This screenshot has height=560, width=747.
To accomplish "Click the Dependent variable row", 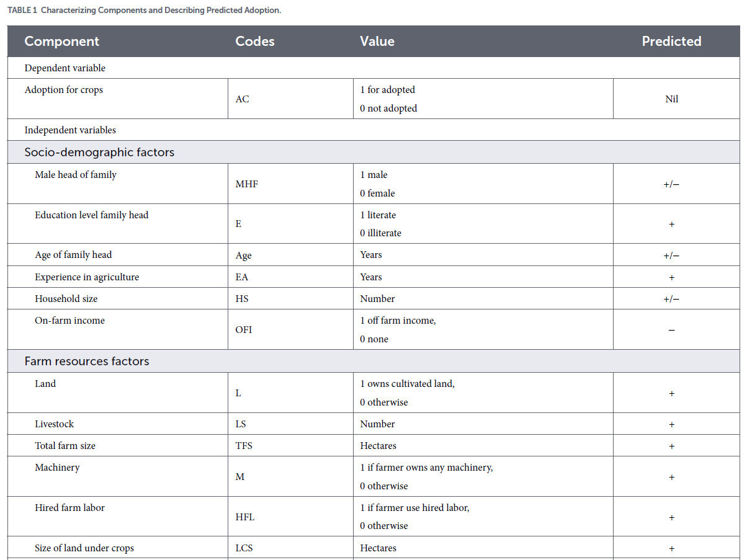I will tap(373, 68).
